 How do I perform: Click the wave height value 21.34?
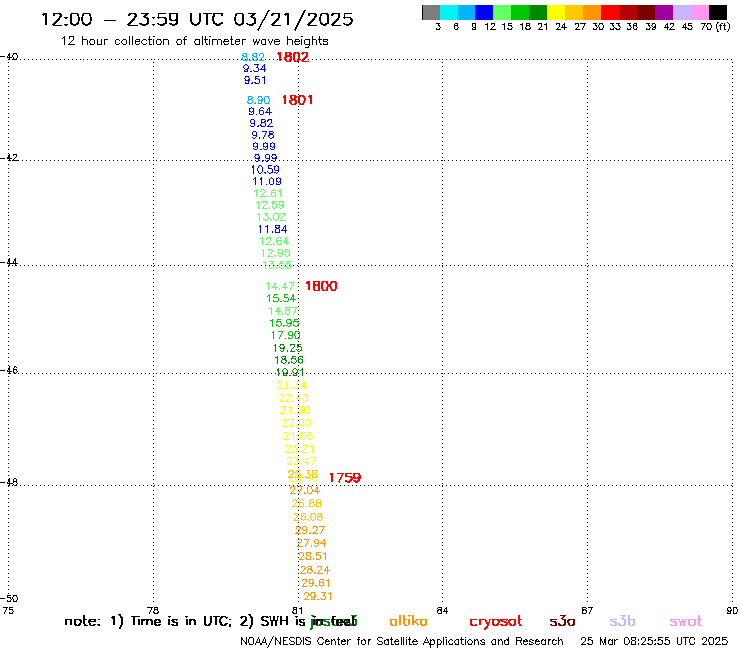pyautogui.click(x=292, y=385)
